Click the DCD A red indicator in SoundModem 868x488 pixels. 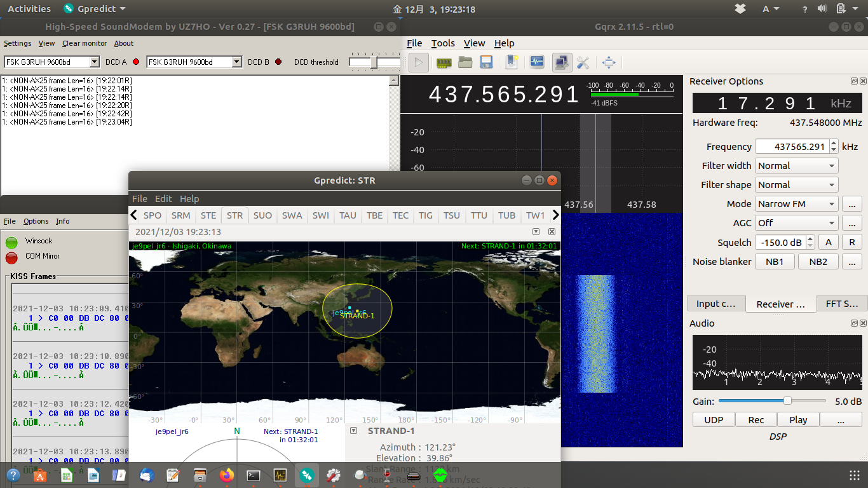(135, 62)
